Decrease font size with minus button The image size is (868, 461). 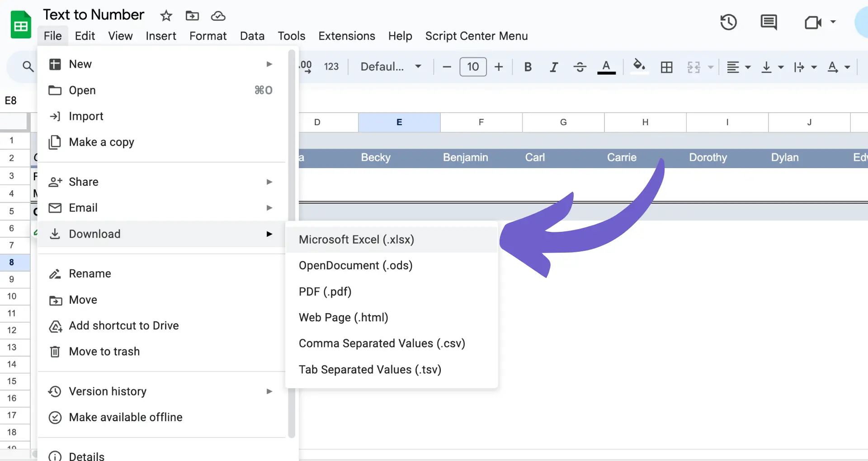[447, 67]
